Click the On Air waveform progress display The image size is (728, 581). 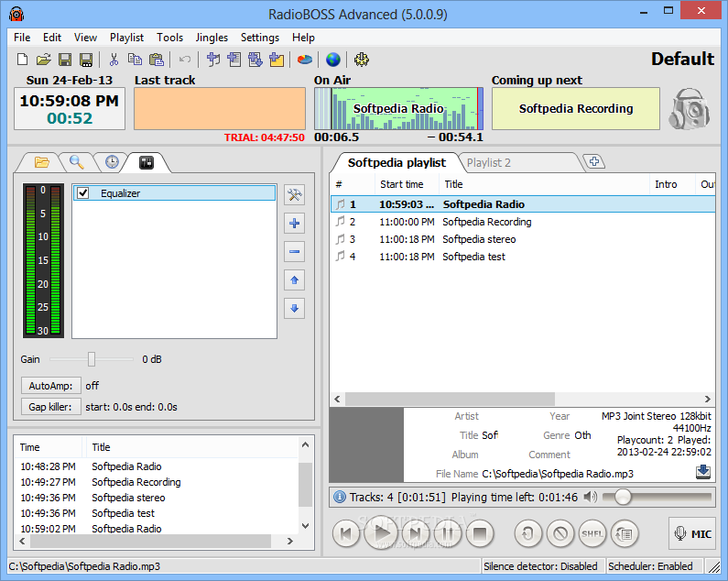pyautogui.click(x=399, y=109)
